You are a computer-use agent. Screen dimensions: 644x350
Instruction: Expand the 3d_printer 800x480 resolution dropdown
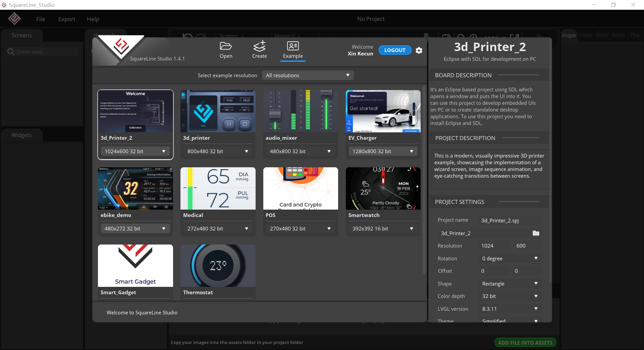click(218, 151)
